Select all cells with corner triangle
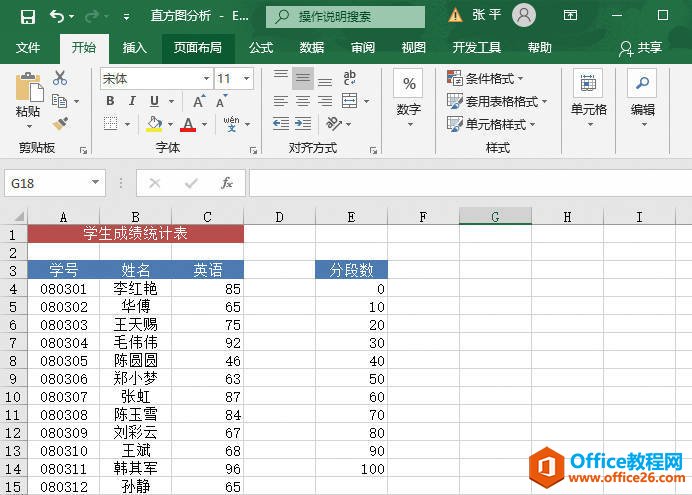The width and height of the screenshot is (692, 495). (x=18, y=217)
